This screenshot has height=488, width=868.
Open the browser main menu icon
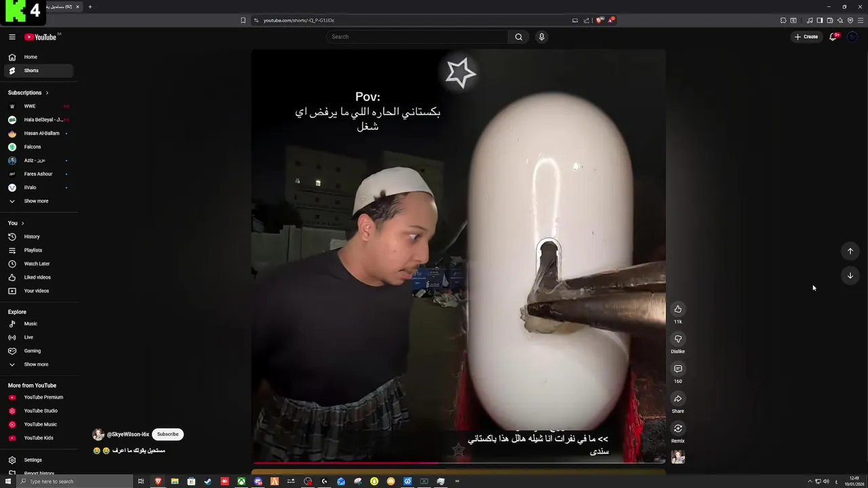[x=861, y=20]
